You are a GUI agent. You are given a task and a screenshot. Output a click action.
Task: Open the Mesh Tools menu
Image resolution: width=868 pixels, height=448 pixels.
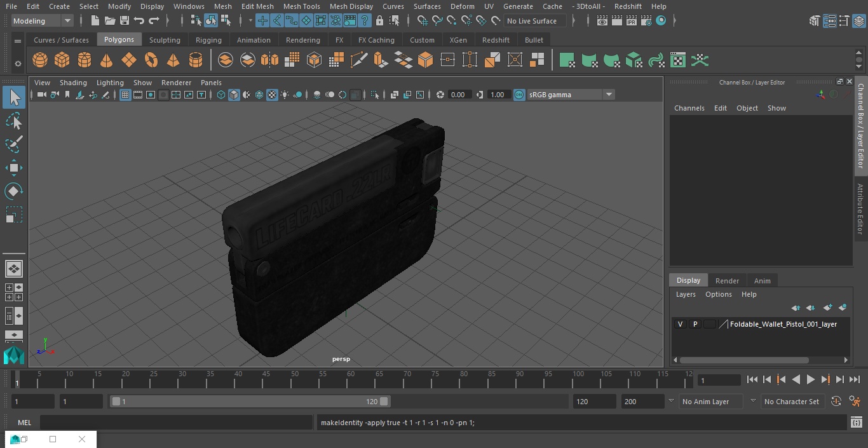pyautogui.click(x=301, y=6)
